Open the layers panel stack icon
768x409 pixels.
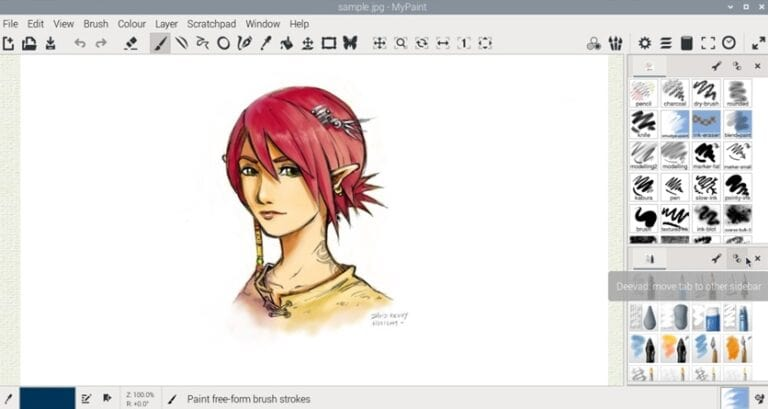[x=666, y=43]
